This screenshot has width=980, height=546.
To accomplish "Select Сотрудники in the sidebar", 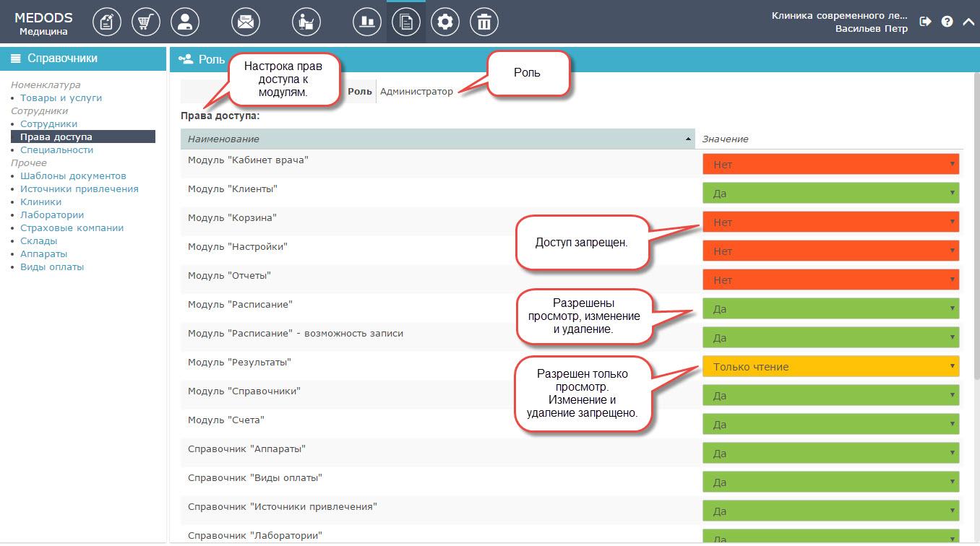I will (x=48, y=124).
